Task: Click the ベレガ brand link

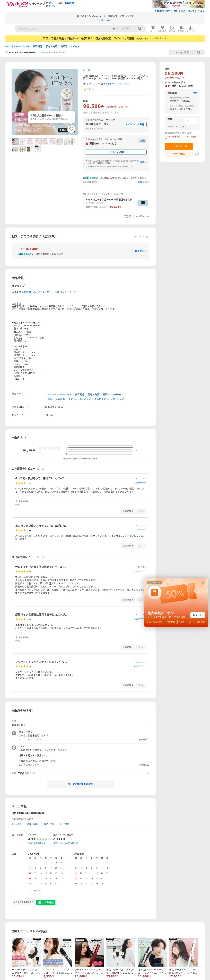Action: (87, 70)
